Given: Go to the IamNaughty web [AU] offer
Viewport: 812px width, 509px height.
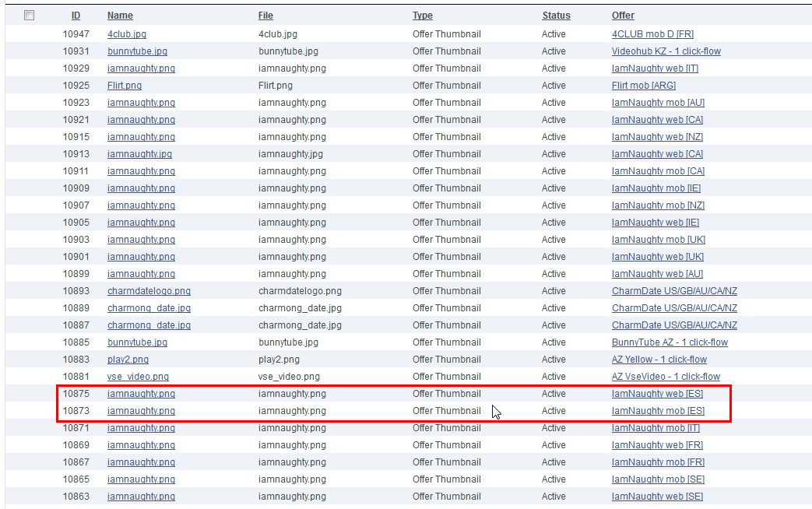Looking at the screenshot, I should coord(657,273).
